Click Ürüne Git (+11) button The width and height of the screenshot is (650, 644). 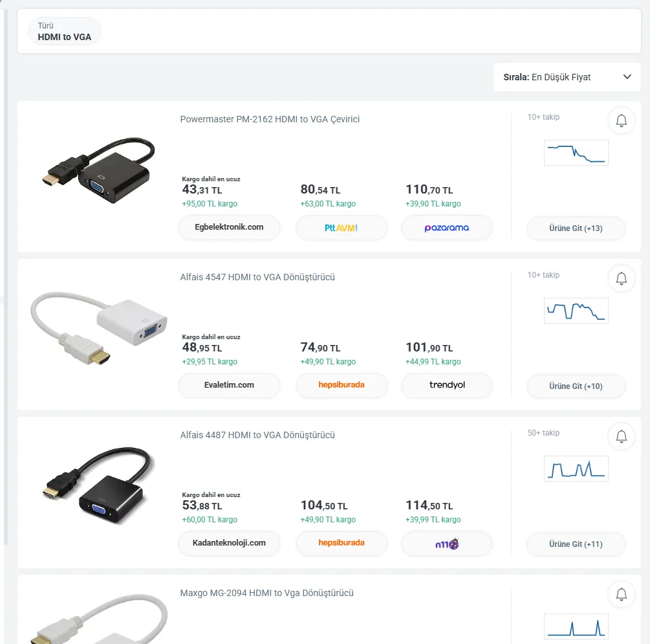tap(576, 544)
